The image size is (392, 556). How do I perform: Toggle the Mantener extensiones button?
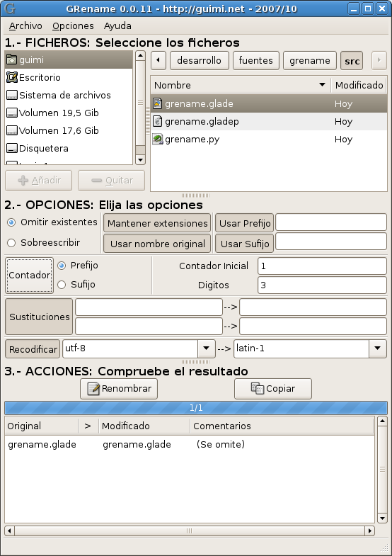(157, 223)
